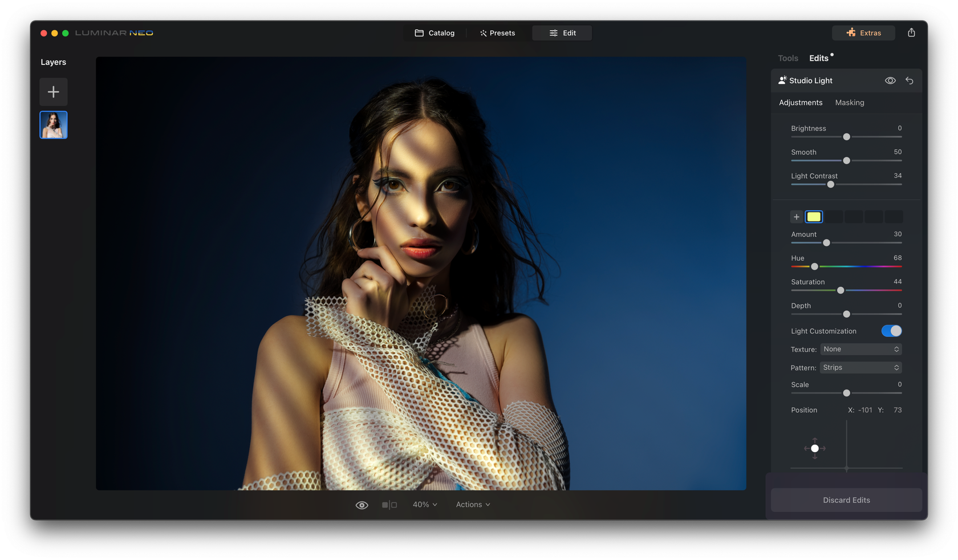Switch to the Masking tab
The height and width of the screenshot is (560, 958).
[849, 103]
